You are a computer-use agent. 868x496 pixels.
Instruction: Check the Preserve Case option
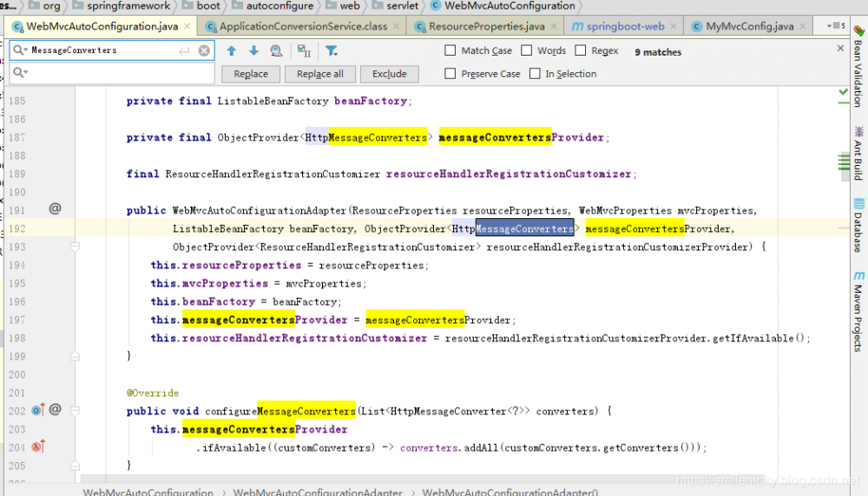450,73
